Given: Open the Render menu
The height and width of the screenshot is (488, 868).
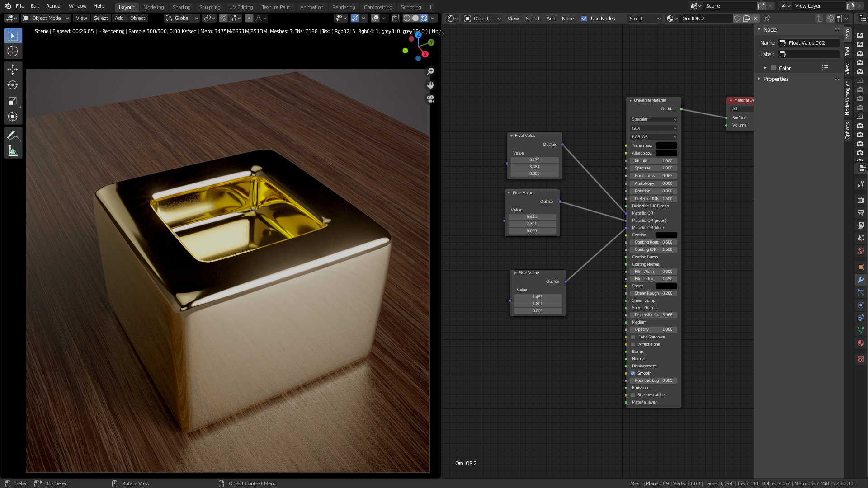Looking at the screenshot, I should click(x=54, y=6).
